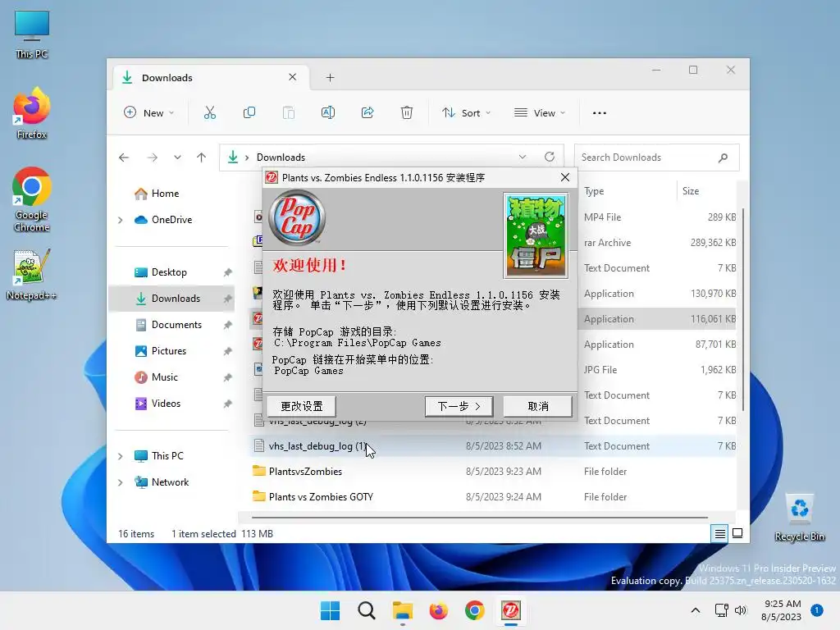
Task: Click the Rename icon in toolbar
Action: click(328, 112)
